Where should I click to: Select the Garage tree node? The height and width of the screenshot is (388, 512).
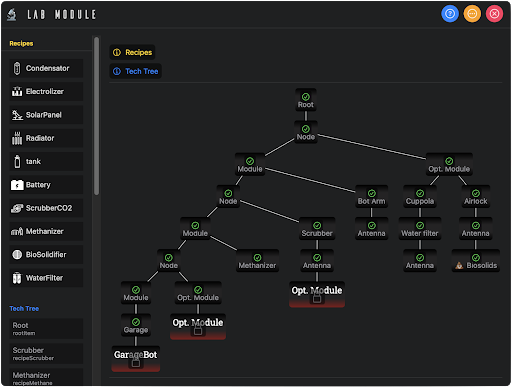tap(136, 325)
